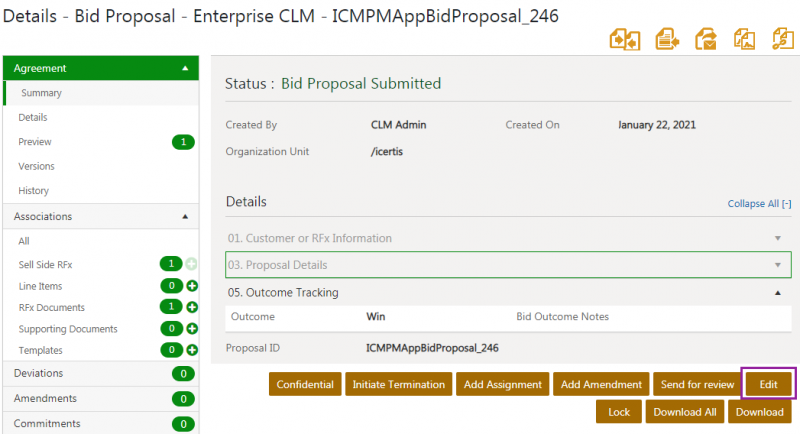Click the send via email envelope icon

705,39
